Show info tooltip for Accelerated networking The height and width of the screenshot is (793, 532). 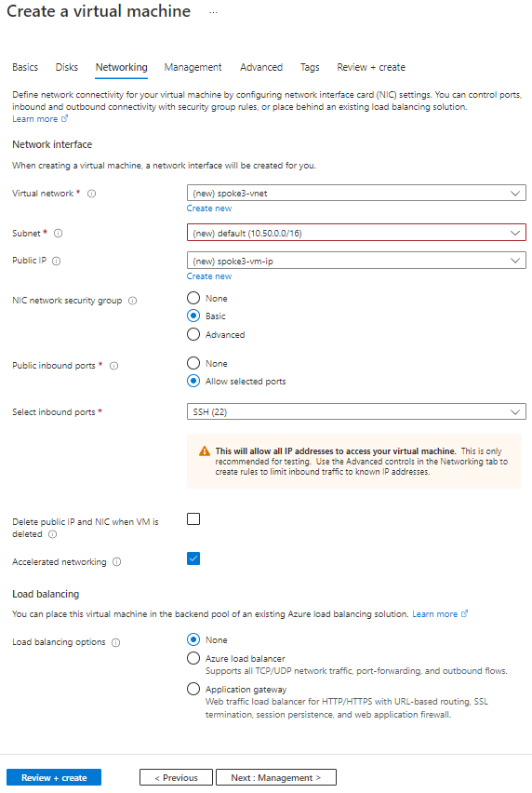coord(116,562)
